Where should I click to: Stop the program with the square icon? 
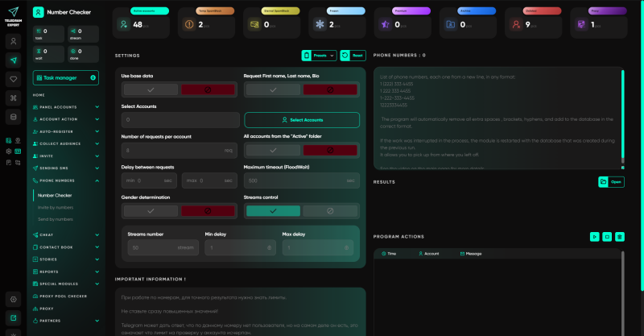pyautogui.click(x=607, y=236)
